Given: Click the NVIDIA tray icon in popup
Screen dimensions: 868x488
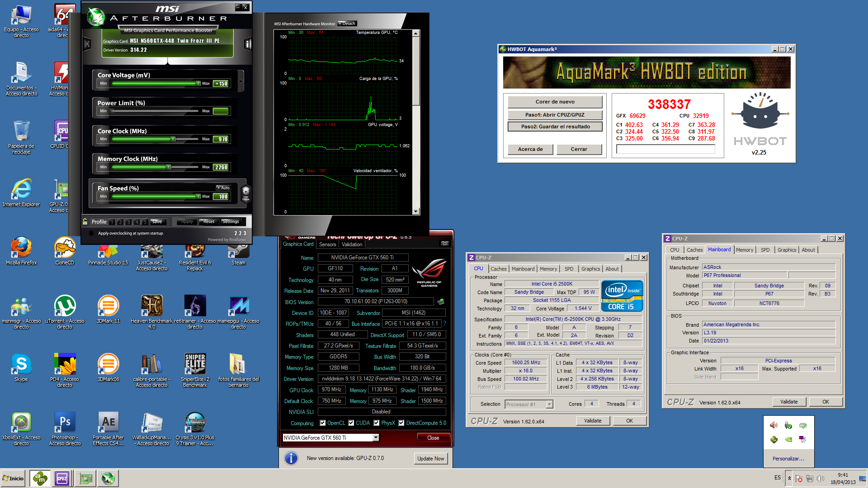Looking at the screenshot, I should [788, 439].
